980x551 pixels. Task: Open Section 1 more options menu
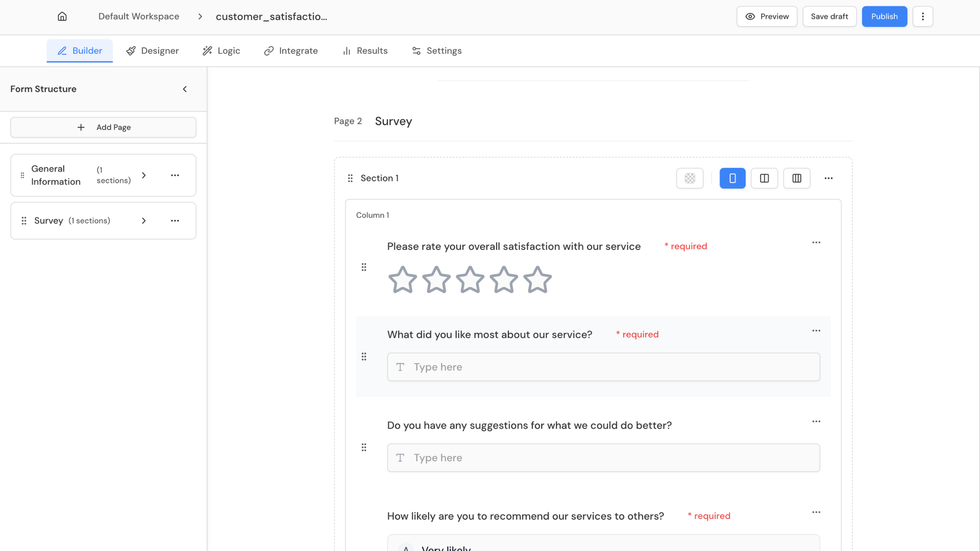click(x=828, y=178)
